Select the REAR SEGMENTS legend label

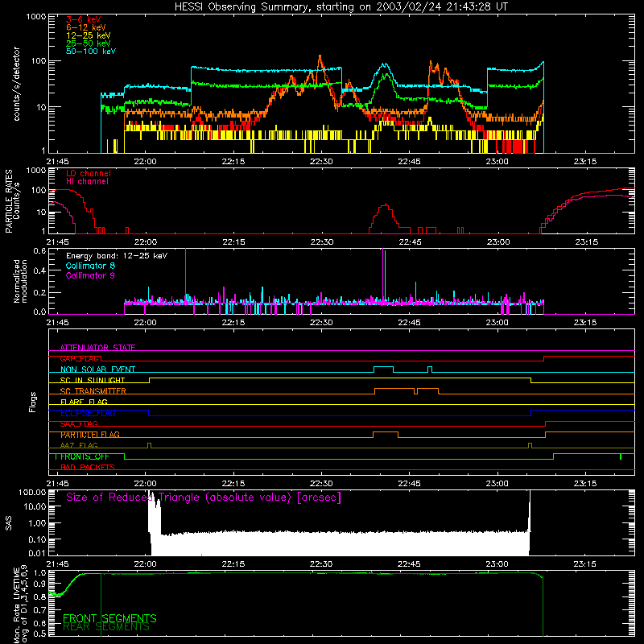pos(106,627)
